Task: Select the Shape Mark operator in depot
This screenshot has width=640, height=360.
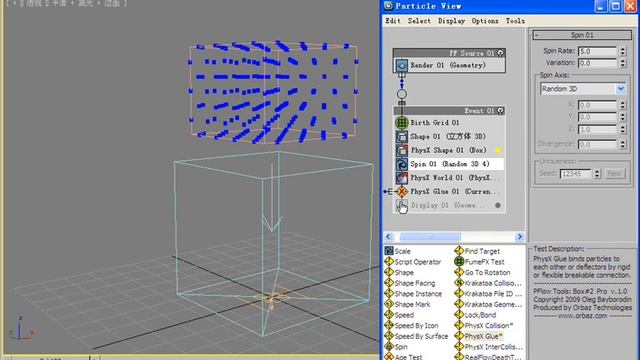Action: [407, 304]
